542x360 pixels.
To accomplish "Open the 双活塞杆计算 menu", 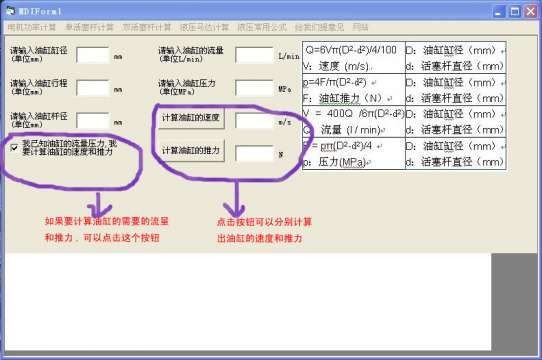I will 147,27.
